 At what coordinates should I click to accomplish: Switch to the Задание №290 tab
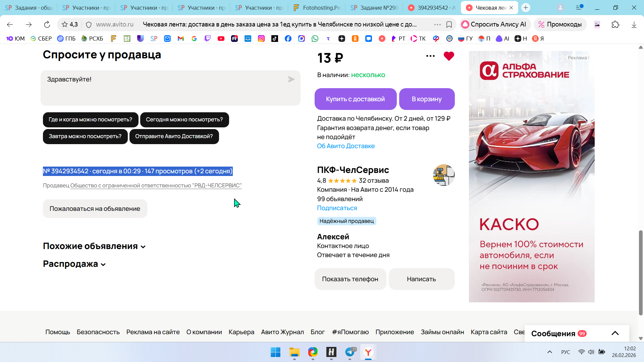tap(374, 8)
